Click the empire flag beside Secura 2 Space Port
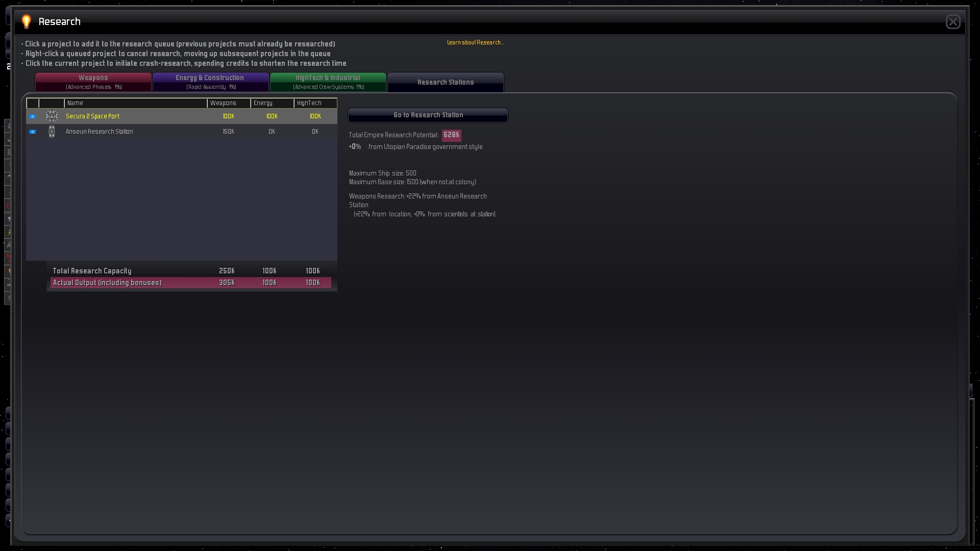 (33, 116)
